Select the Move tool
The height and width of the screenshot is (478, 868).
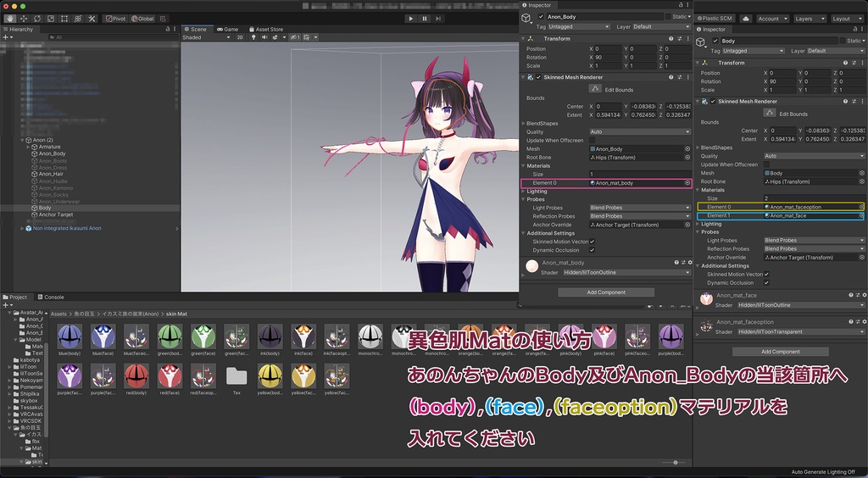coord(23,19)
